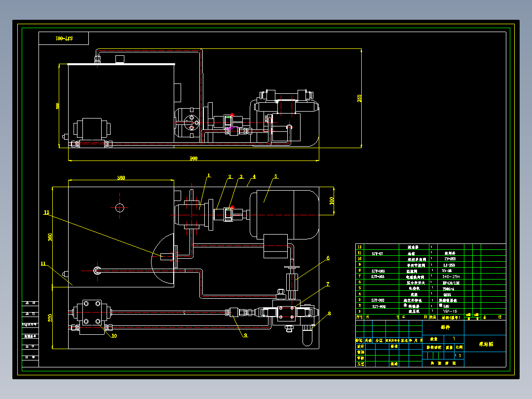
Task: Select part balloon number 9
Action: tap(246, 335)
